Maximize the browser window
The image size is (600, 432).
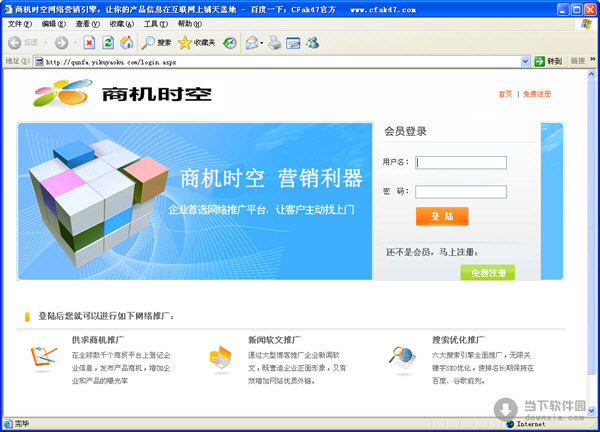(x=576, y=10)
